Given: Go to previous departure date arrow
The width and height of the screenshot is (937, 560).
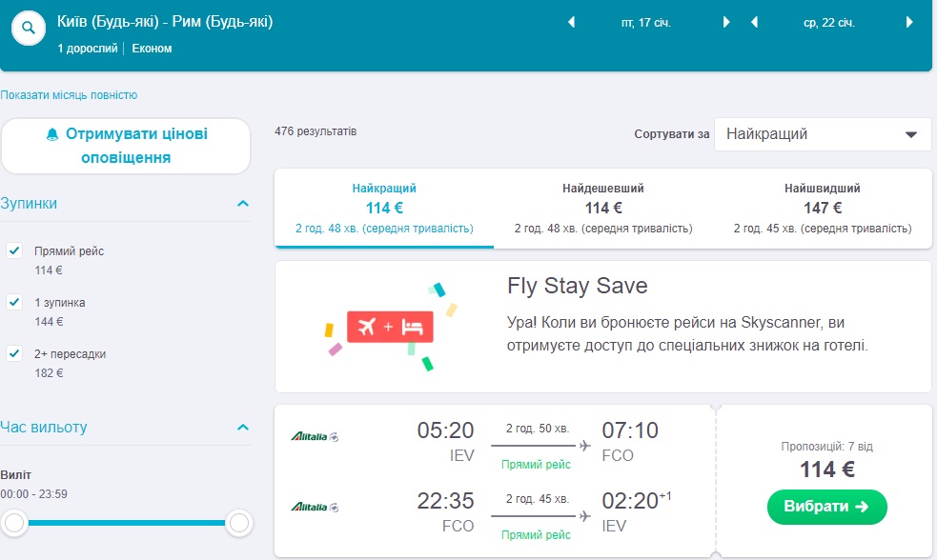Looking at the screenshot, I should coord(571,23).
